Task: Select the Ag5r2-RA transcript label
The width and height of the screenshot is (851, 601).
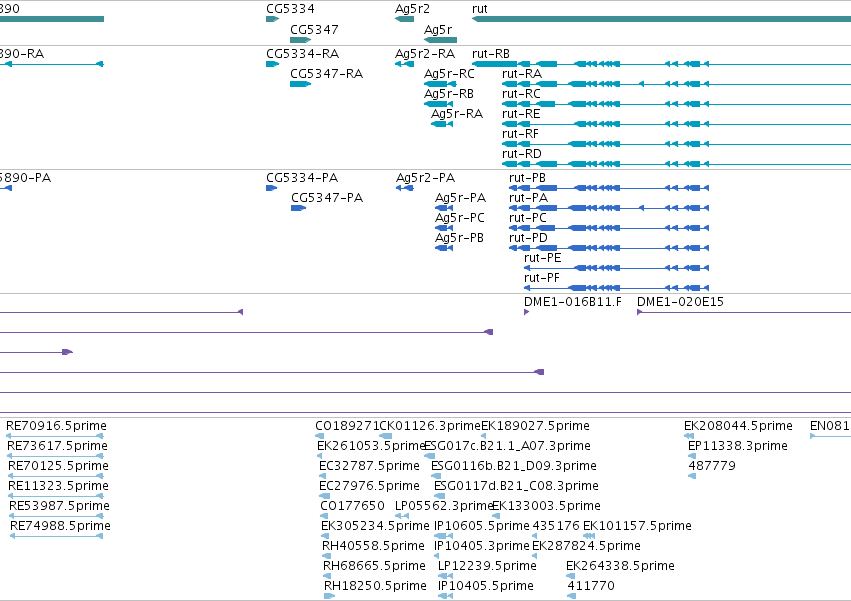Action: click(x=425, y=54)
